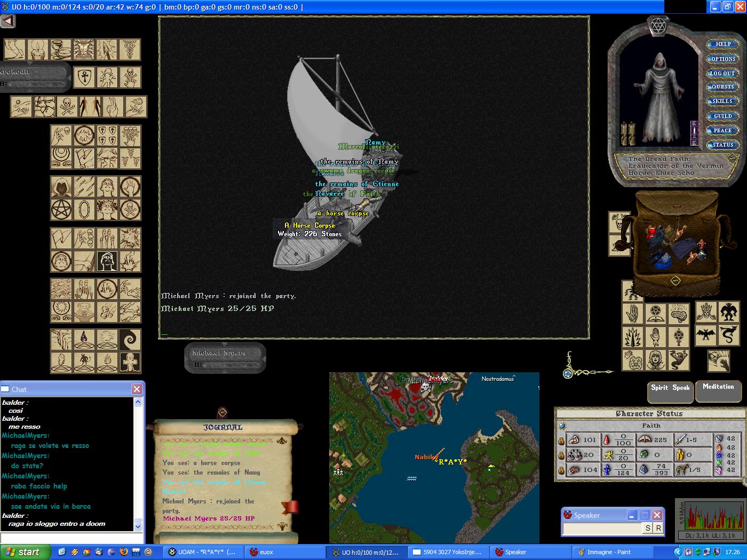Toggle the PEACE war mode button
The width and height of the screenshot is (747, 560).
pos(723,130)
